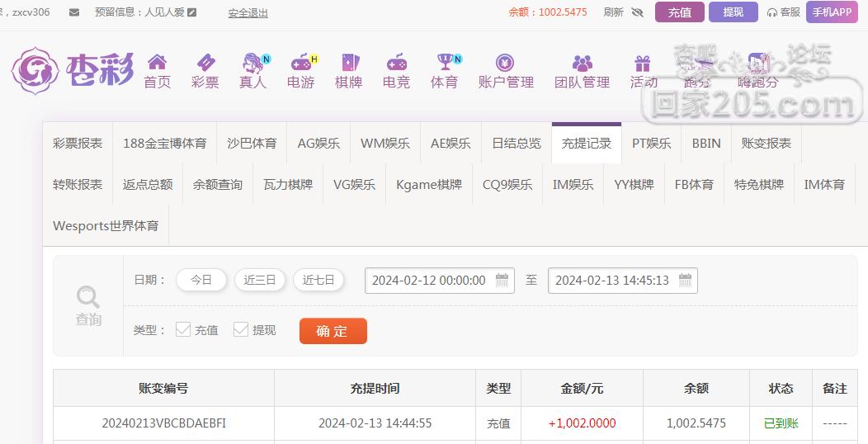The height and width of the screenshot is (444, 868).
Task: Toggle the 提现 type checkbox
Action: coord(240,329)
